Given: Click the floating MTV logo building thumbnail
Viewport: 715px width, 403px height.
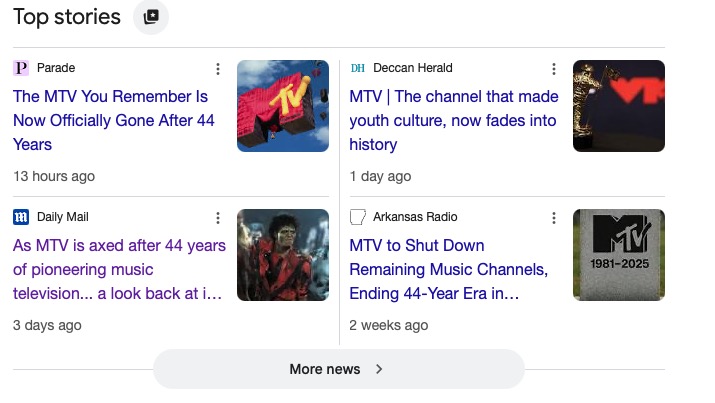Looking at the screenshot, I should click(x=282, y=106).
